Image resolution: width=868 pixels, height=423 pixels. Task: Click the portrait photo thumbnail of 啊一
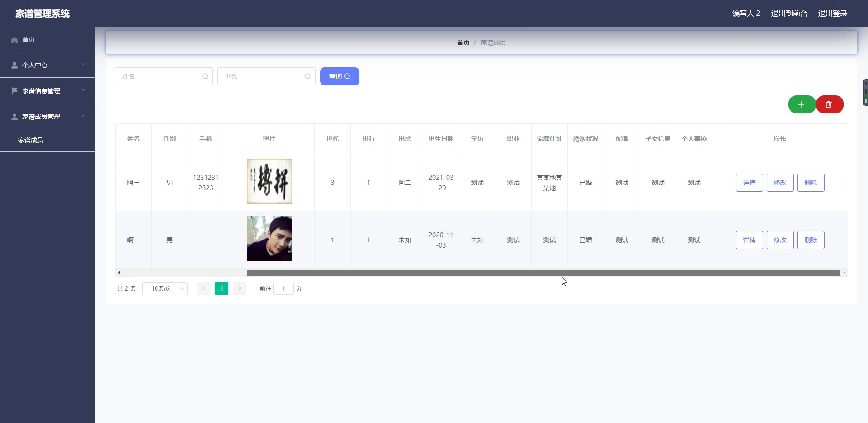point(269,239)
